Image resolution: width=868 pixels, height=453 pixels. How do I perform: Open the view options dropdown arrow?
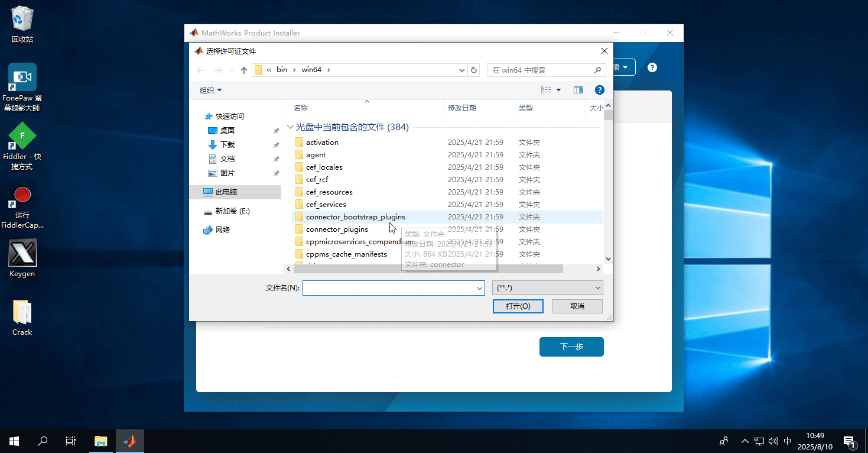pos(558,90)
